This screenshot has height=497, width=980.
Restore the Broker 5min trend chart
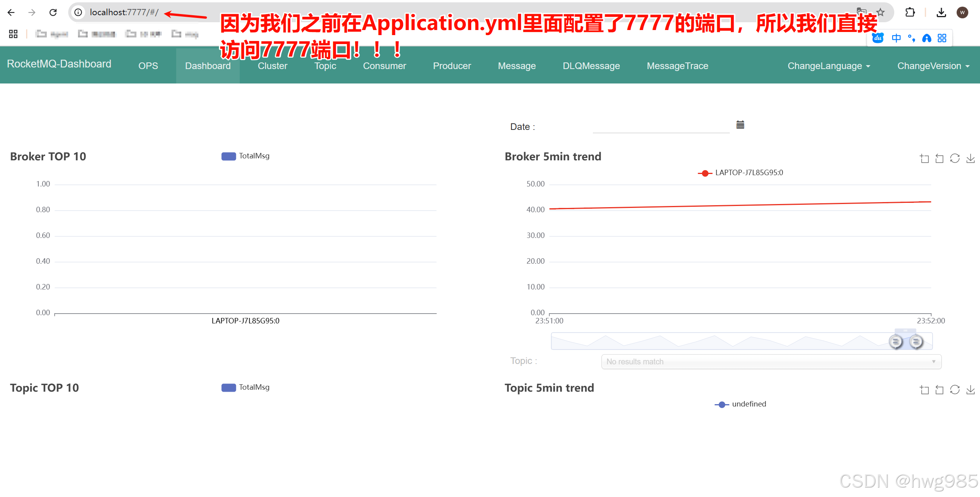pos(955,158)
